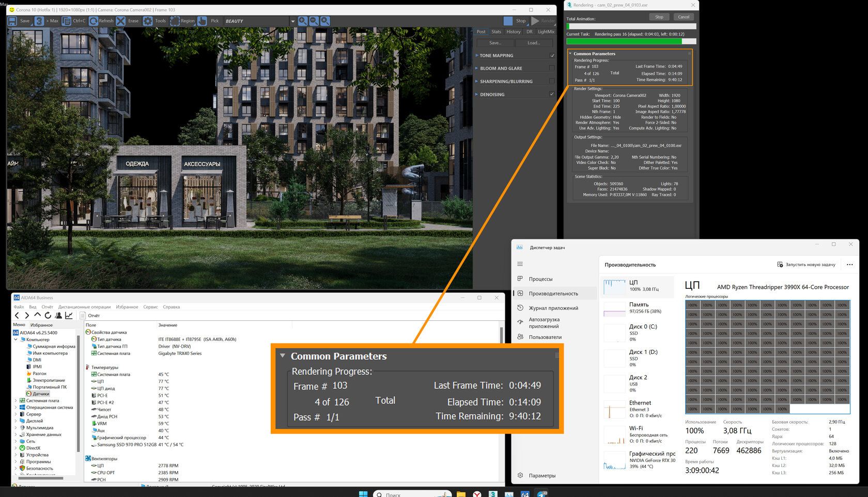Go back in AIDA64 navigation
Screen dimensions: 868x497
tap(17, 315)
